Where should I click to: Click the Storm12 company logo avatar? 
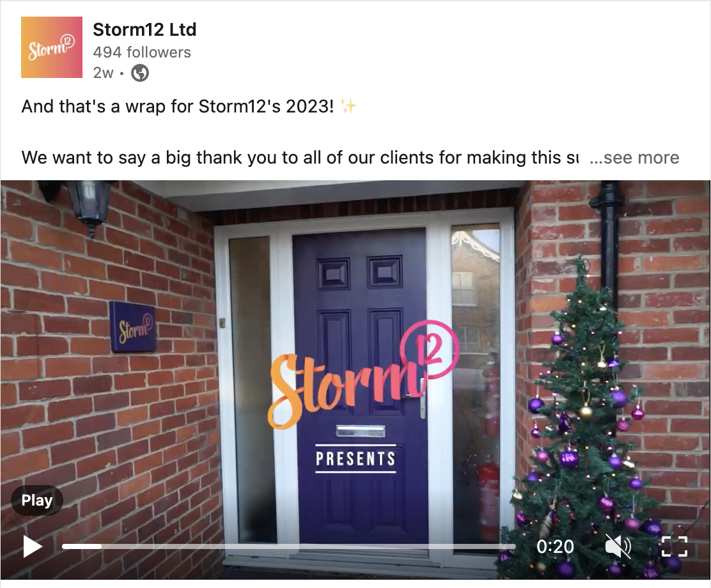click(52, 47)
